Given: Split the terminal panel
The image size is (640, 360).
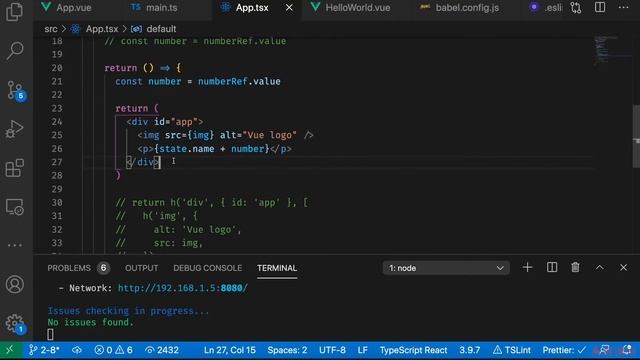Looking at the screenshot, I should coord(552,268).
